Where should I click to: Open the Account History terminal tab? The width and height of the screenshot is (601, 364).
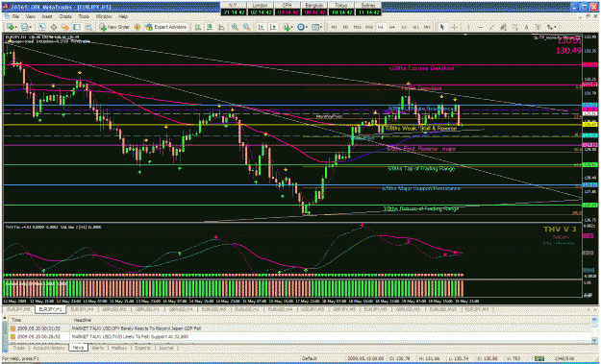50,348
